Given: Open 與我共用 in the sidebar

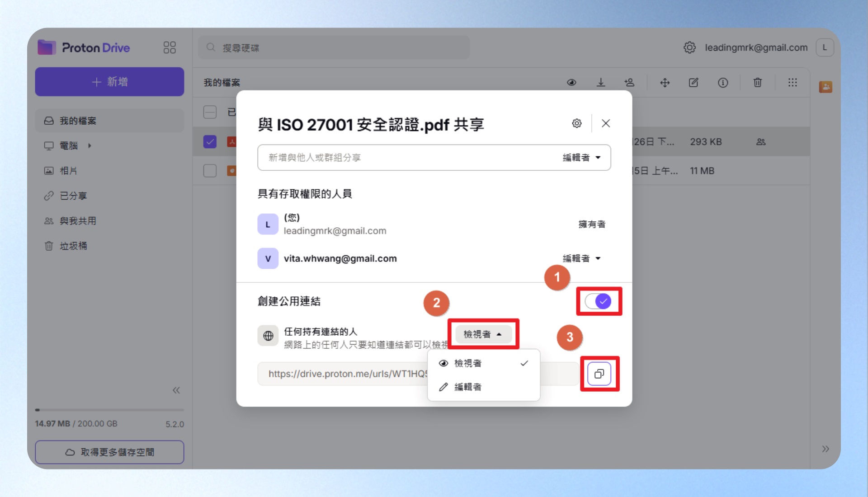Looking at the screenshot, I should point(109,221).
